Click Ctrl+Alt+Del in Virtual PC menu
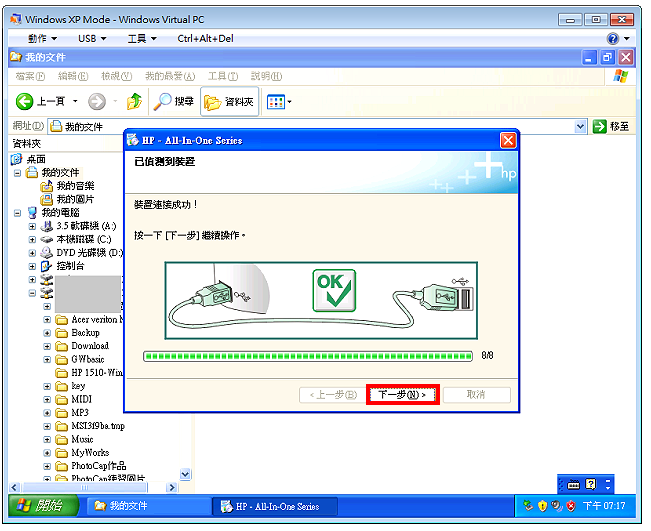This screenshot has width=651, height=531. [205, 39]
